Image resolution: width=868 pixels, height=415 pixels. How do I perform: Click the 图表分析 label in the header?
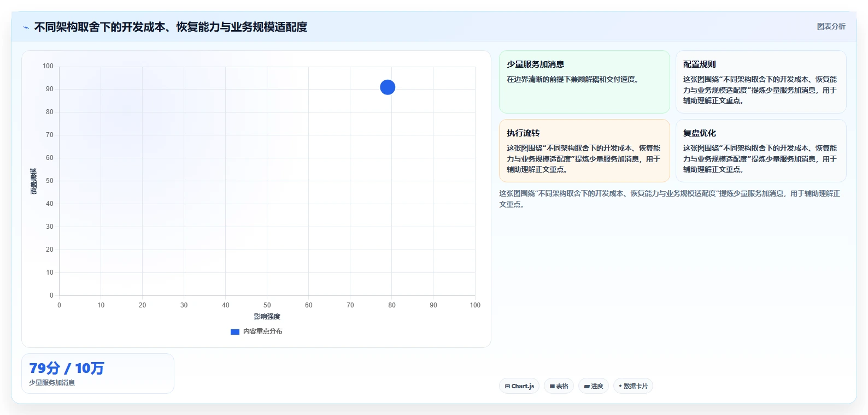coord(831,26)
